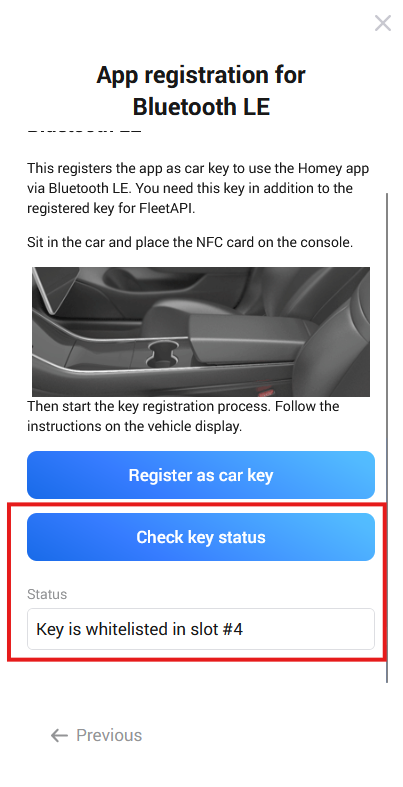The width and height of the screenshot is (403, 787).
Task: Click the left arrow icon beside Previous
Action: [59, 735]
